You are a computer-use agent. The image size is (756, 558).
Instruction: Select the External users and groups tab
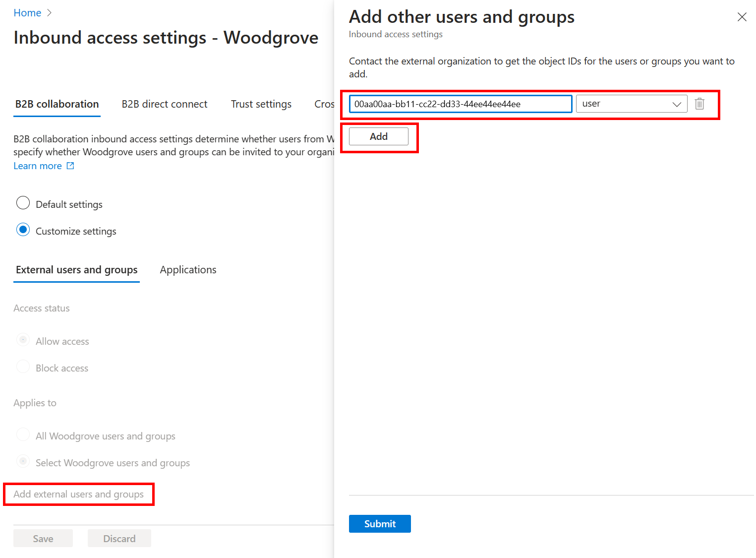click(x=76, y=269)
